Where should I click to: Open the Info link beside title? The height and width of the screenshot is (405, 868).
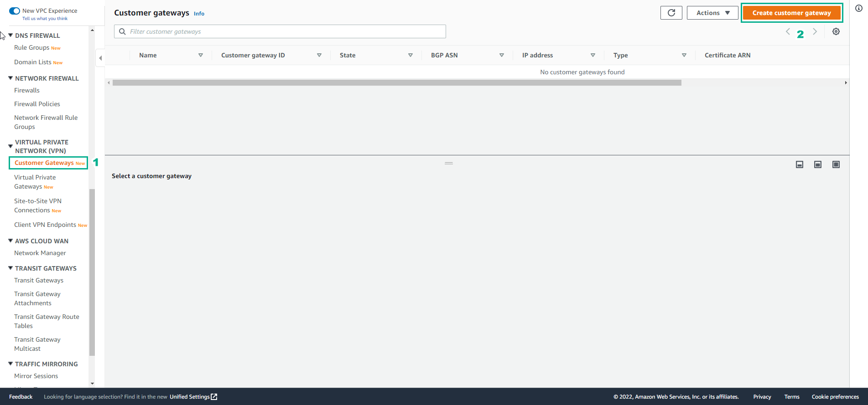[x=199, y=14]
